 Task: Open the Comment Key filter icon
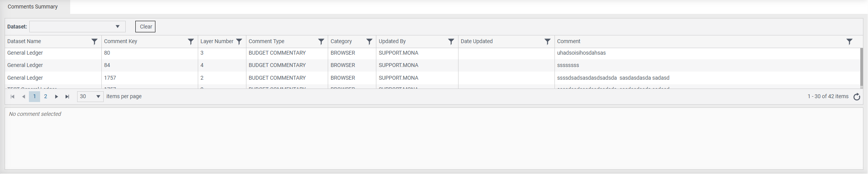pos(191,42)
